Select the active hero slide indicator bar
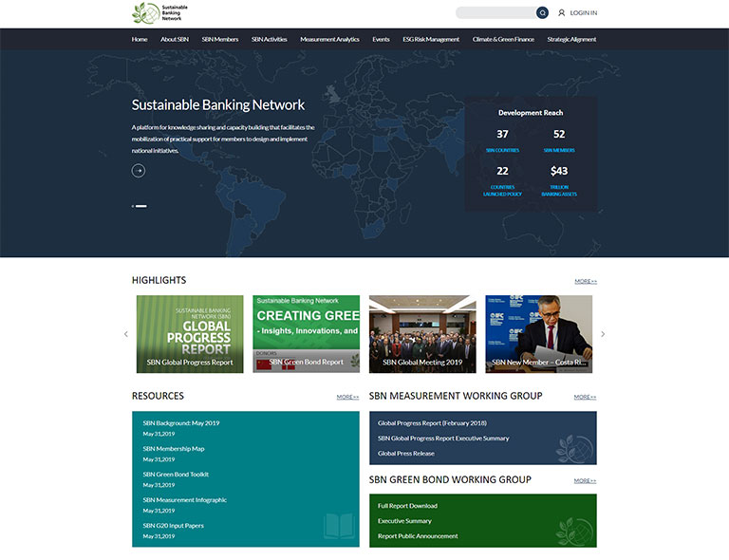 click(141, 206)
